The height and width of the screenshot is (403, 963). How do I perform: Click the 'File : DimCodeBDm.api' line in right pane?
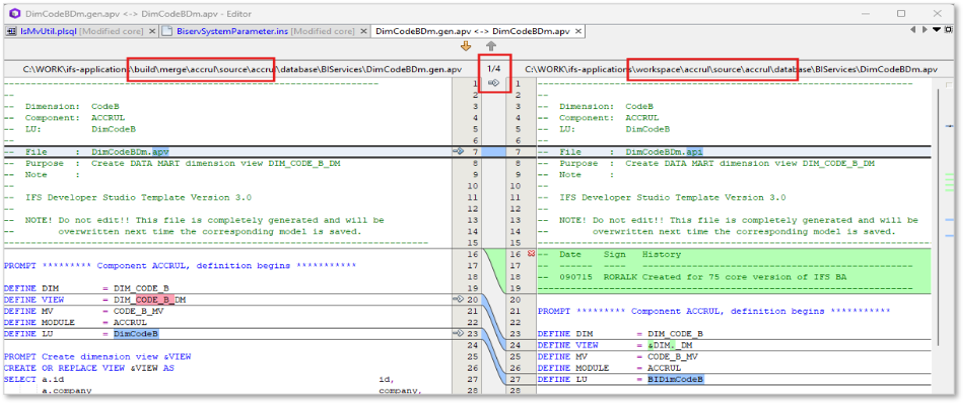tap(620, 152)
